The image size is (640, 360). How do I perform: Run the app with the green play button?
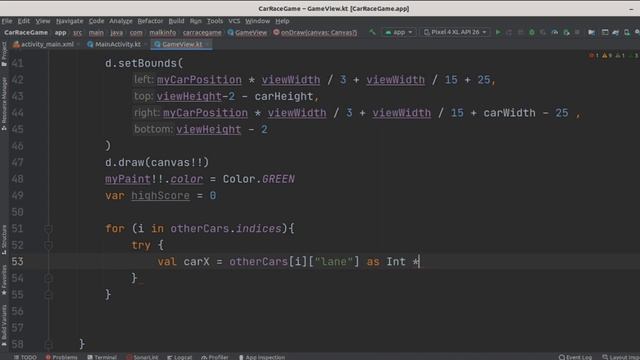click(x=498, y=32)
